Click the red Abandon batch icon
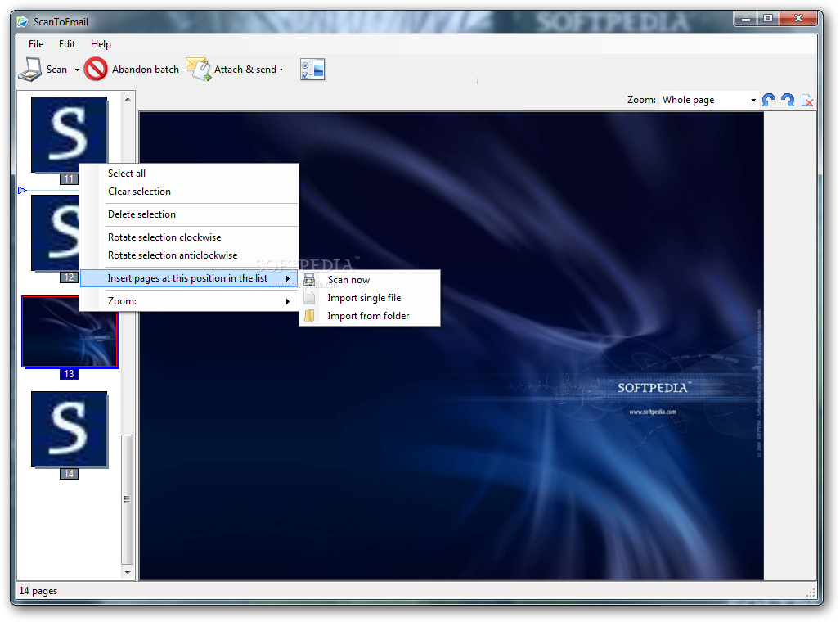840x622 pixels. point(96,70)
